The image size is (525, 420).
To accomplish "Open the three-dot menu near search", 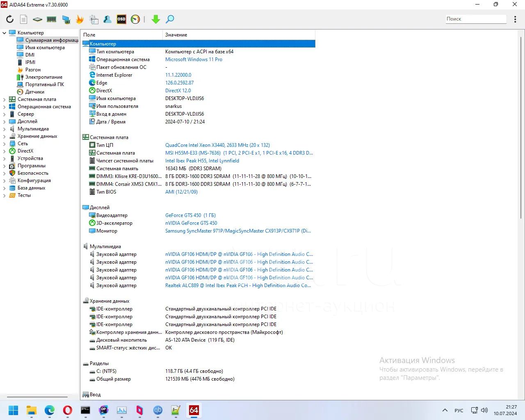I will [x=515, y=19].
